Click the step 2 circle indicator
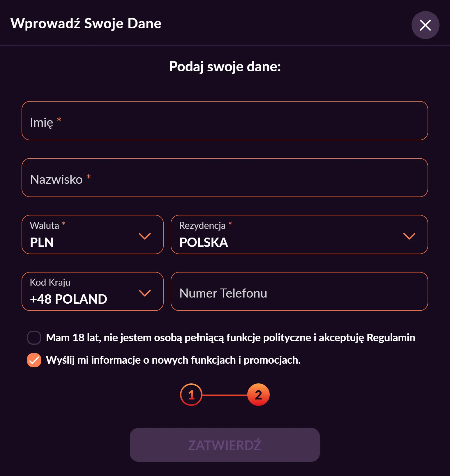 coord(258,395)
